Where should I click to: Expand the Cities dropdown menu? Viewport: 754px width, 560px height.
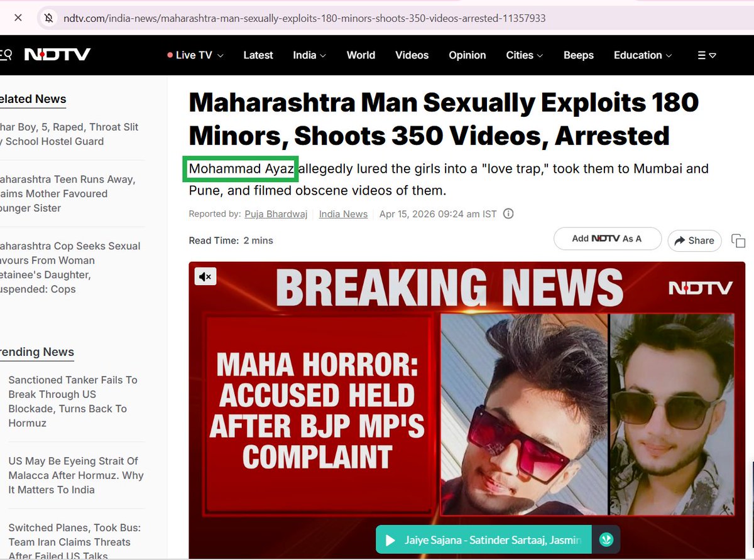click(525, 55)
